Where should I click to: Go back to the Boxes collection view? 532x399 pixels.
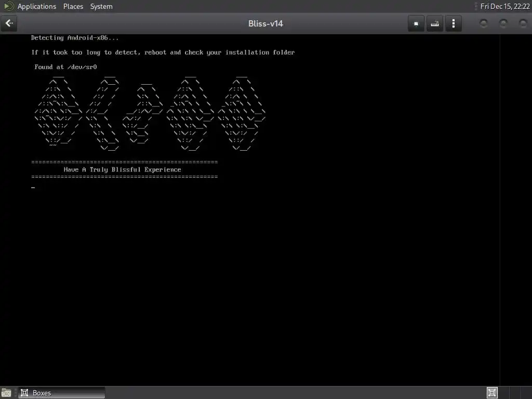click(9, 23)
